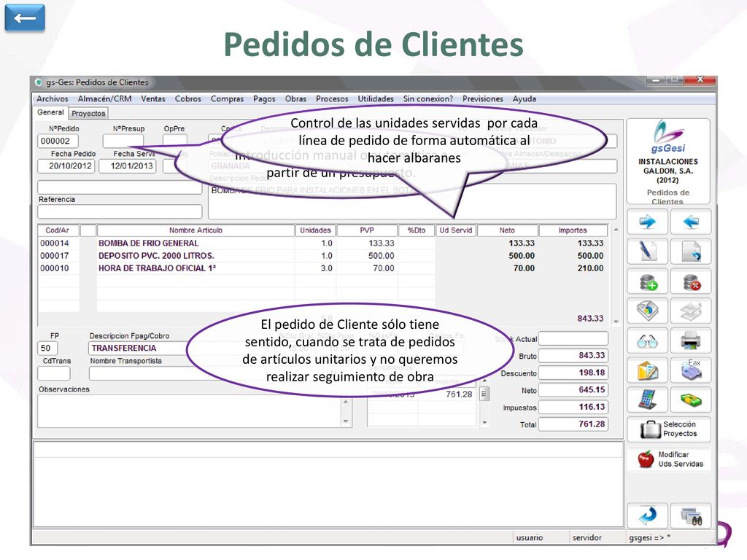Click the green money bills icon
The height and width of the screenshot is (560, 747).
tap(691, 400)
